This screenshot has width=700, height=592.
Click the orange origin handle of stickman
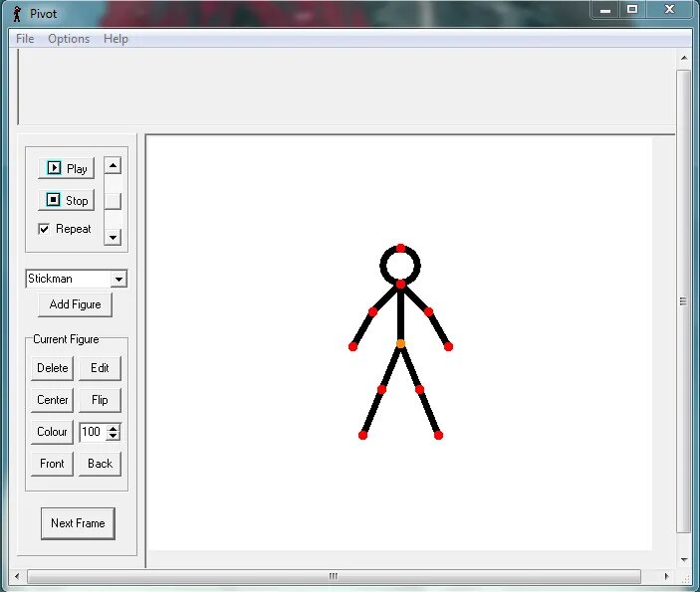(x=400, y=344)
